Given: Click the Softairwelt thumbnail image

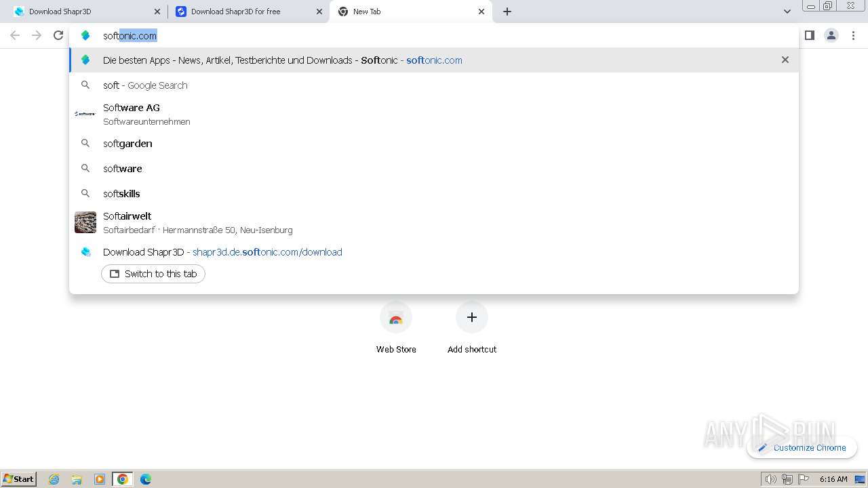Looking at the screenshot, I should tap(85, 222).
